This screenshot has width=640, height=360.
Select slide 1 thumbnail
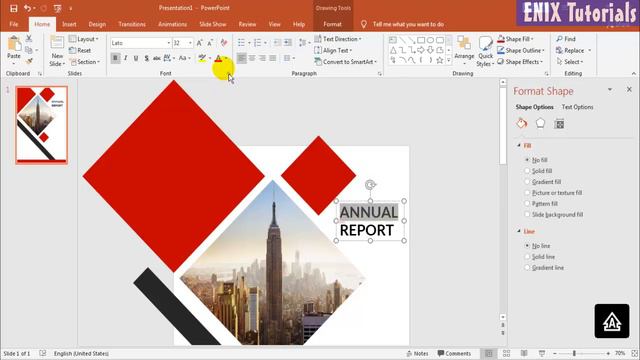point(42,125)
